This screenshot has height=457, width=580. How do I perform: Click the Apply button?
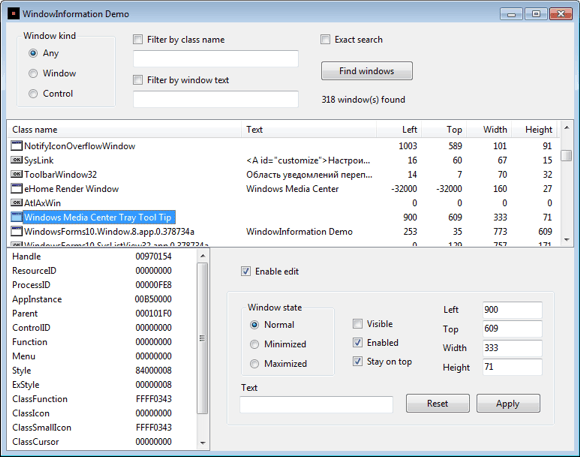pyautogui.click(x=508, y=403)
